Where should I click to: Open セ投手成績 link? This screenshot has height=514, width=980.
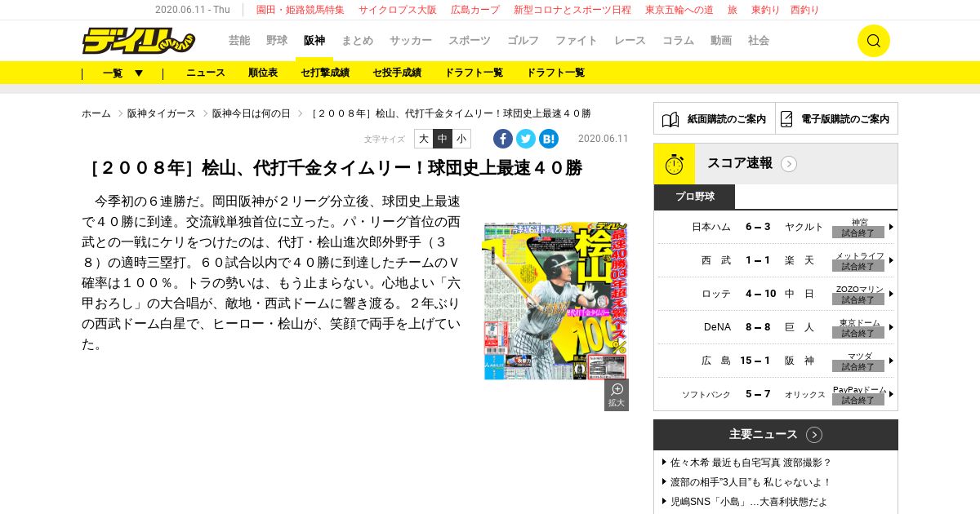(x=397, y=73)
